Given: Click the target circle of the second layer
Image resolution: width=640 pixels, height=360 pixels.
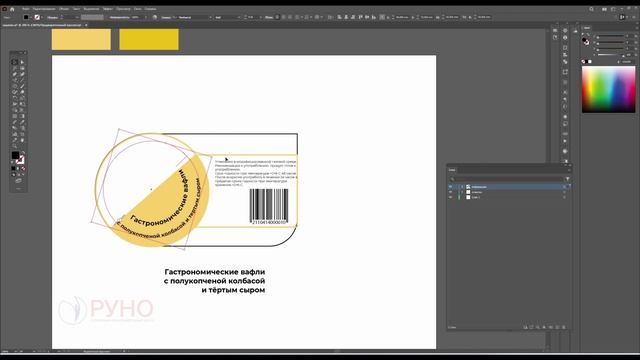Looking at the screenshot, I should tap(564, 192).
